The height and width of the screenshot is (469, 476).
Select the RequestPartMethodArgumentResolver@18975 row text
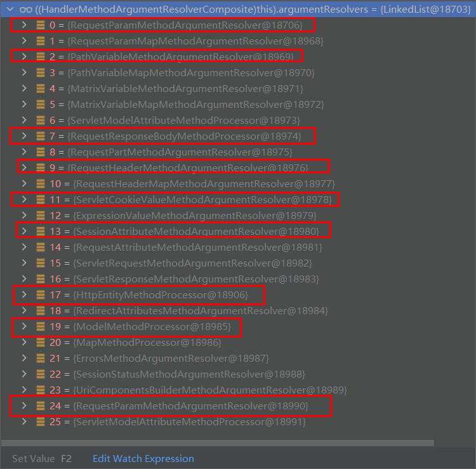click(x=180, y=152)
